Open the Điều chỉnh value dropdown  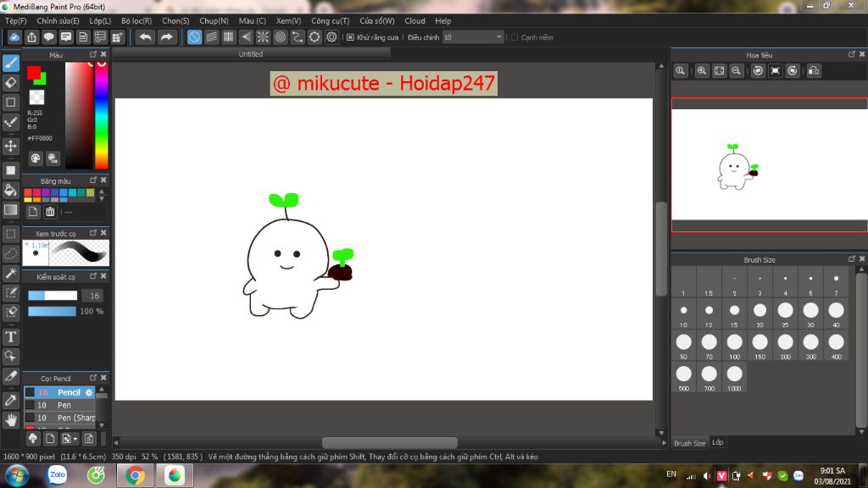[473, 37]
